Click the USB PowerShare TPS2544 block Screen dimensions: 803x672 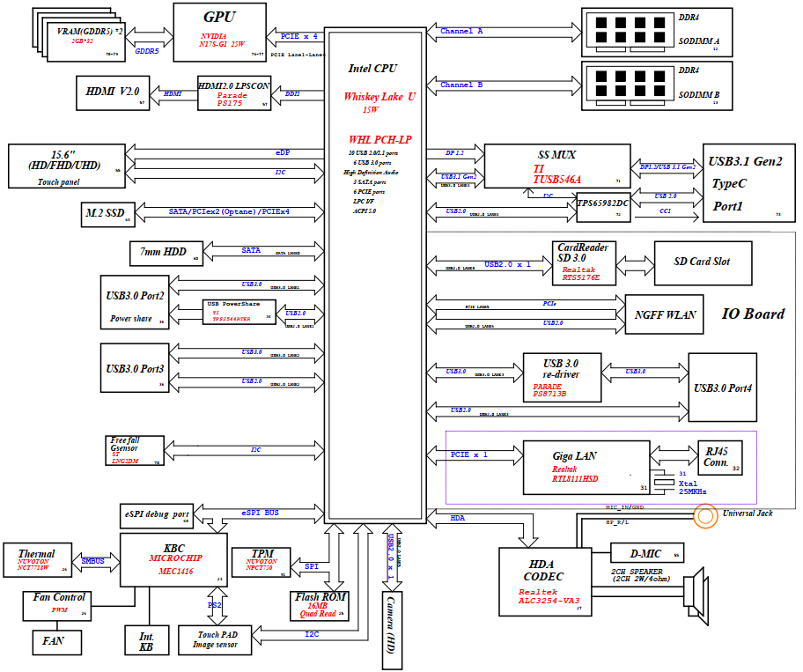pyautogui.click(x=239, y=312)
